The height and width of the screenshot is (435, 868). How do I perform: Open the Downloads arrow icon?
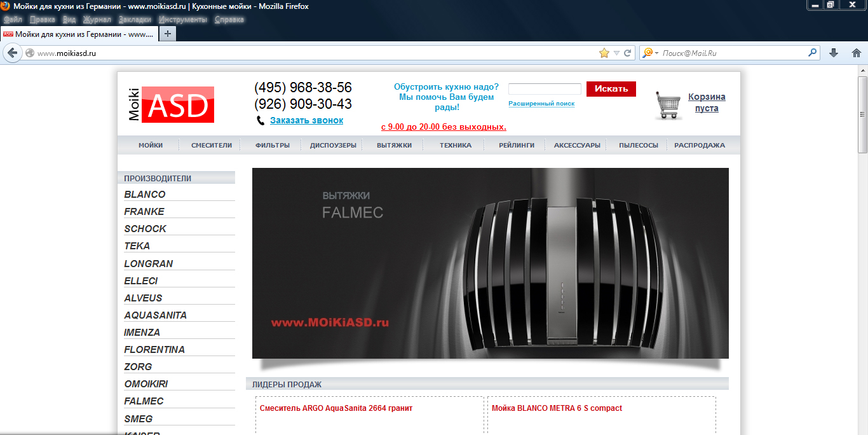834,53
